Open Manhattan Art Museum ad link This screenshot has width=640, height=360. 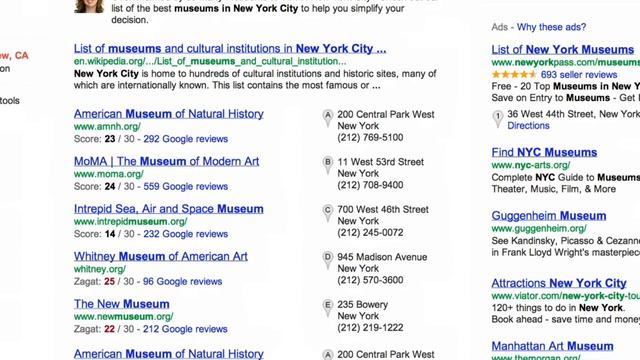pyautogui.click(x=552, y=346)
